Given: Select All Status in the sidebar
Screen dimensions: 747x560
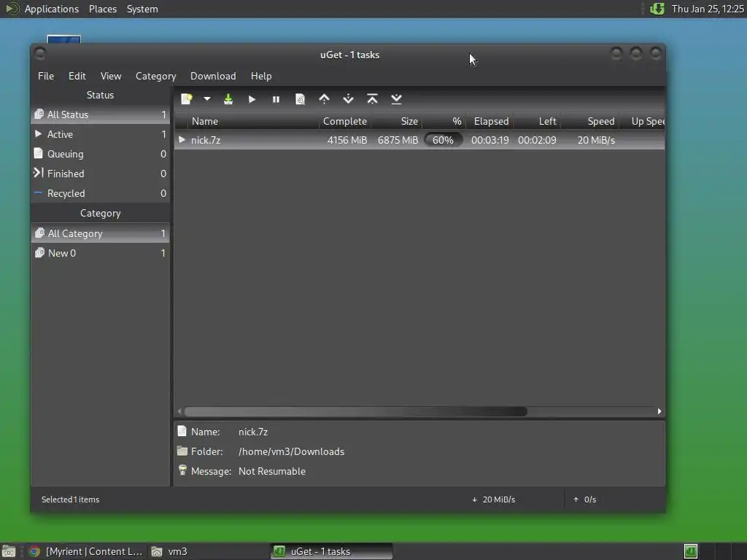Looking at the screenshot, I should coord(101,114).
